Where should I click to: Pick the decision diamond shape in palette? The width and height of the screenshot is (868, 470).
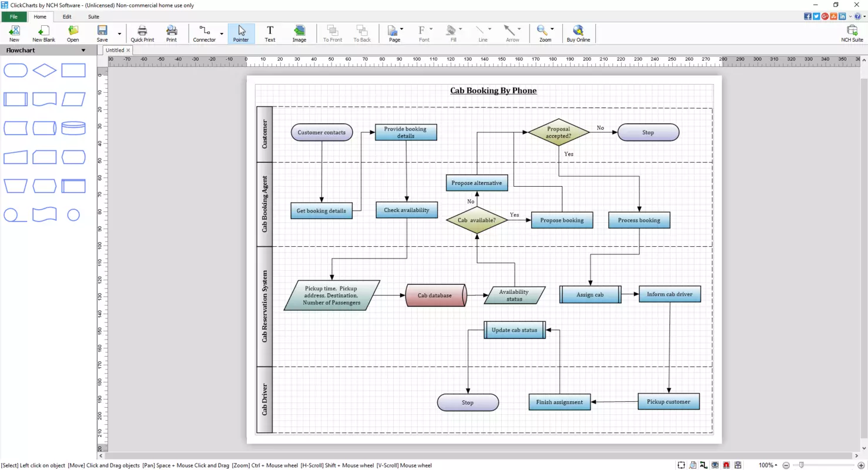(x=45, y=70)
